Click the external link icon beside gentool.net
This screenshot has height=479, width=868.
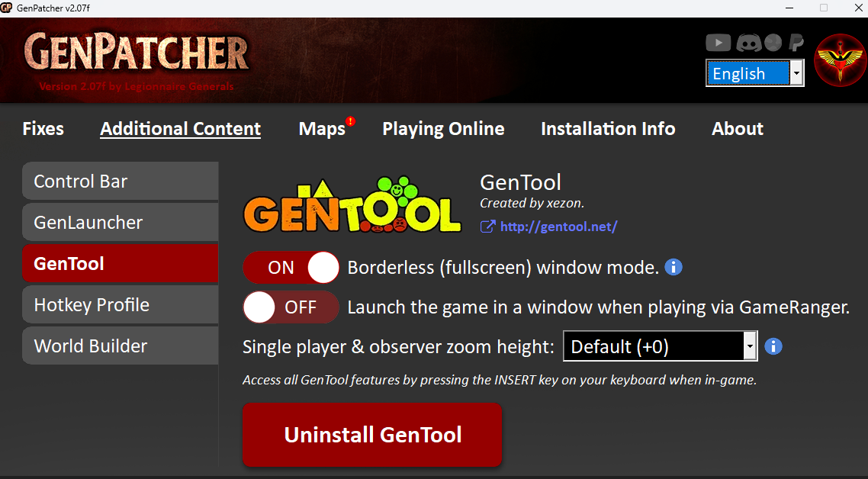pos(487,227)
